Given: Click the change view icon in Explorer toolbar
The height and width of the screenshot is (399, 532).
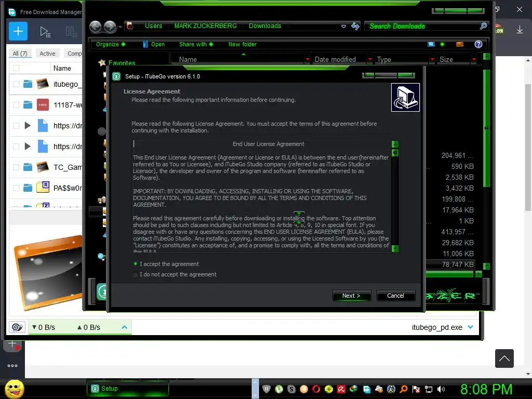Looking at the screenshot, I should point(431,44).
